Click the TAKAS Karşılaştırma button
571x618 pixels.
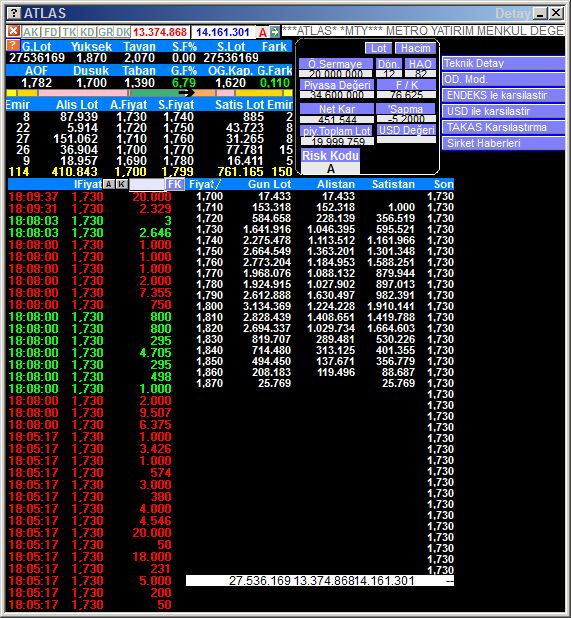(503, 127)
